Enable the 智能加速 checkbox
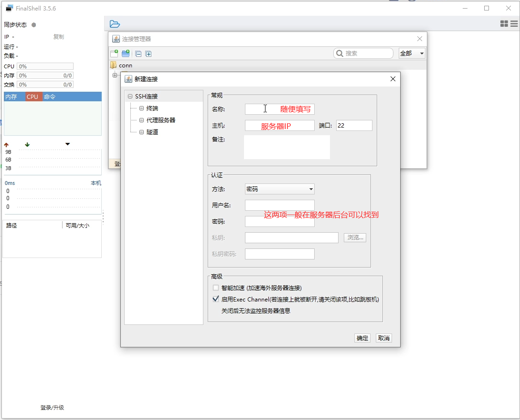This screenshot has width=520, height=420. point(216,288)
